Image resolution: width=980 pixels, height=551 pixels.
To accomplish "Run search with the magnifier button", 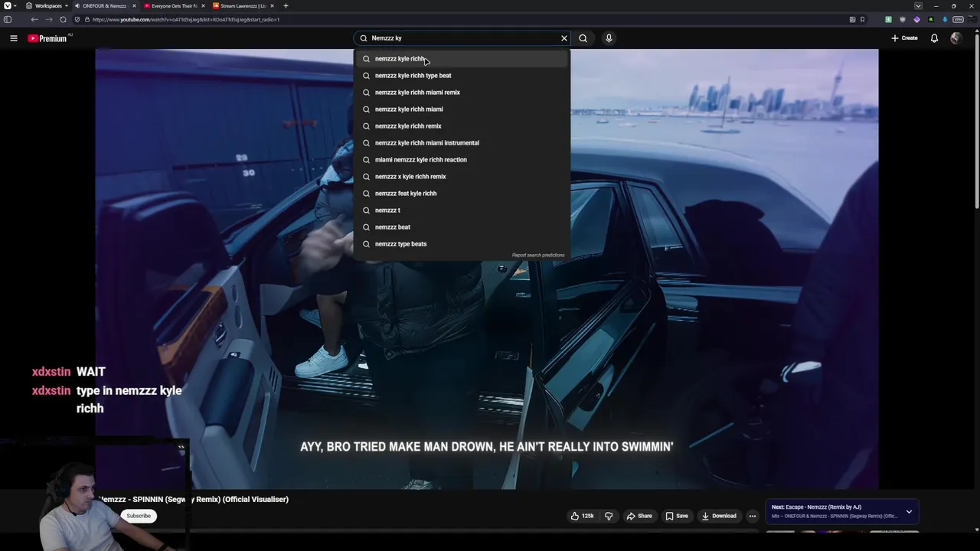I will (x=583, y=38).
